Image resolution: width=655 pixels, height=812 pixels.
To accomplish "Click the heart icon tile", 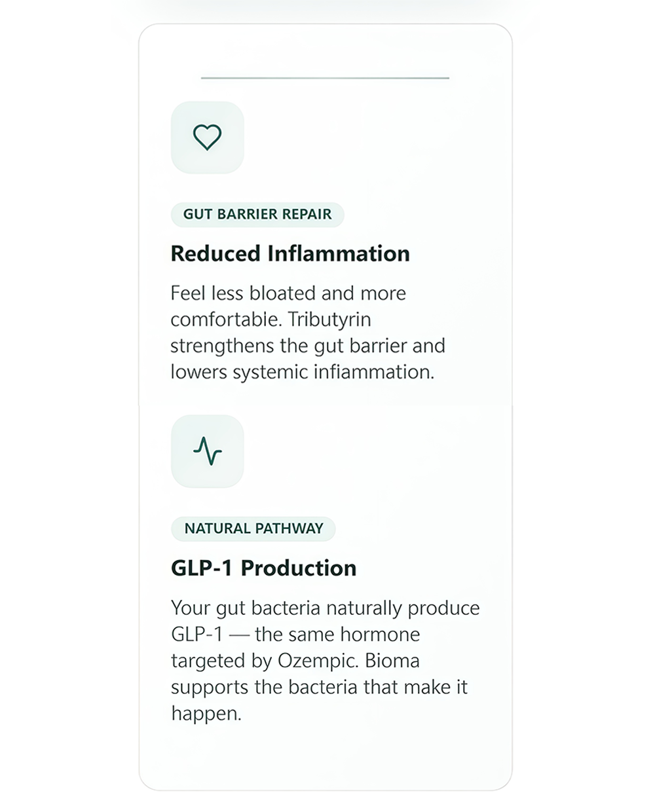I will point(207,138).
